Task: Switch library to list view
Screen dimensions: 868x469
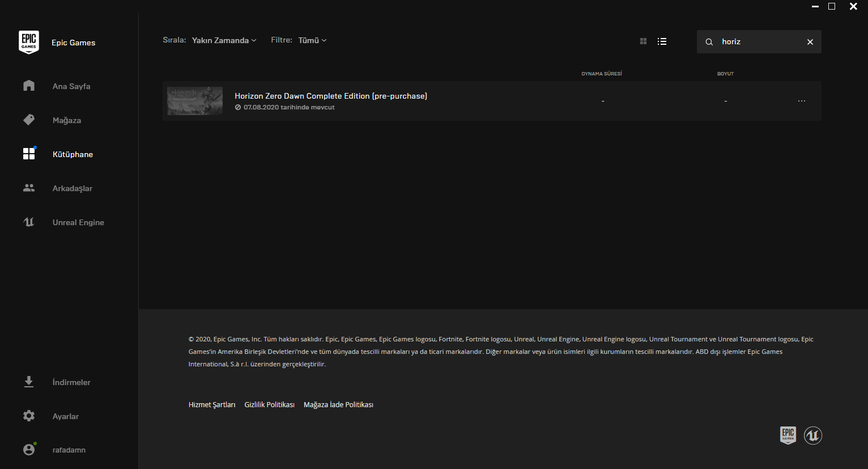Action: pyautogui.click(x=662, y=41)
